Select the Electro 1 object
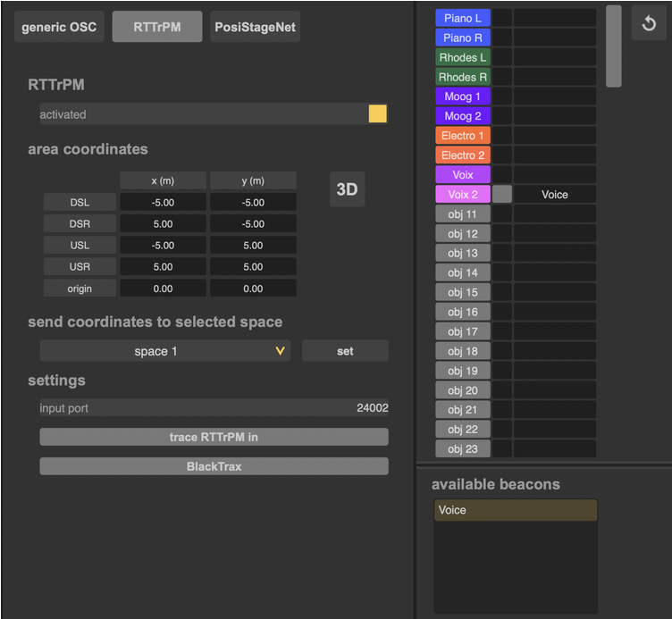The image size is (672, 619). (x=463, y=136)
